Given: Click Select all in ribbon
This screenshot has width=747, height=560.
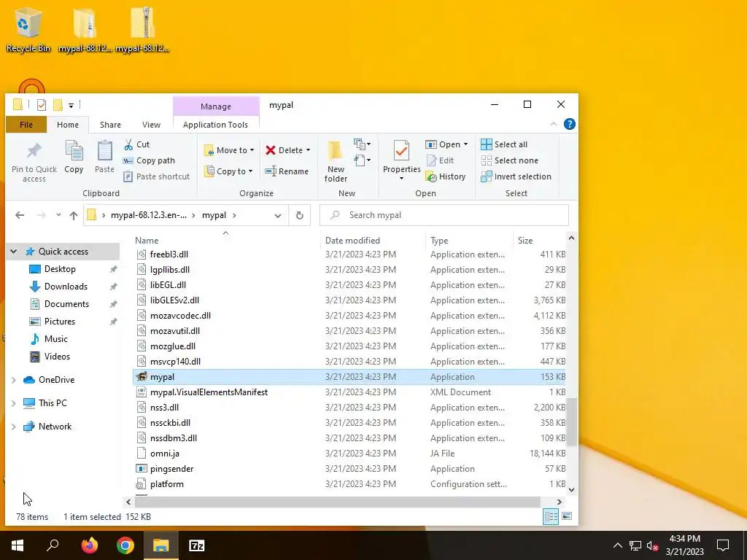Looking at the screenshot, I should point(504,144).
